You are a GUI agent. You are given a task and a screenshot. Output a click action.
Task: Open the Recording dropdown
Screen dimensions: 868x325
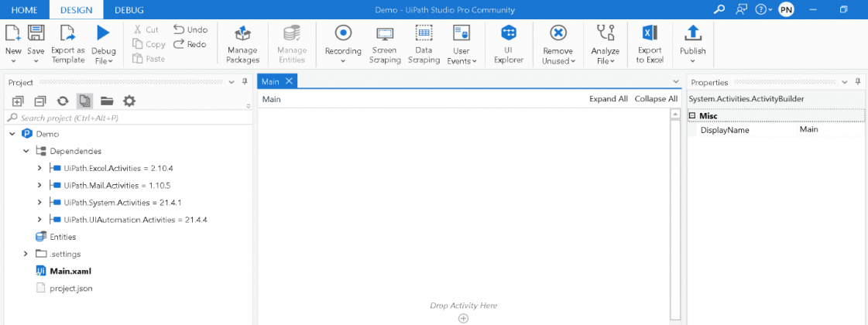(343, 61)
